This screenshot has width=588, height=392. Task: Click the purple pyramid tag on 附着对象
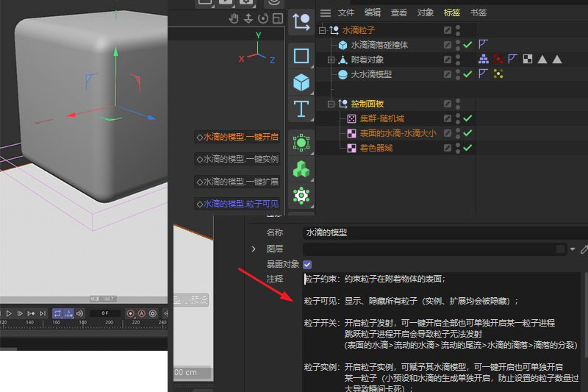tap(484, 60)
